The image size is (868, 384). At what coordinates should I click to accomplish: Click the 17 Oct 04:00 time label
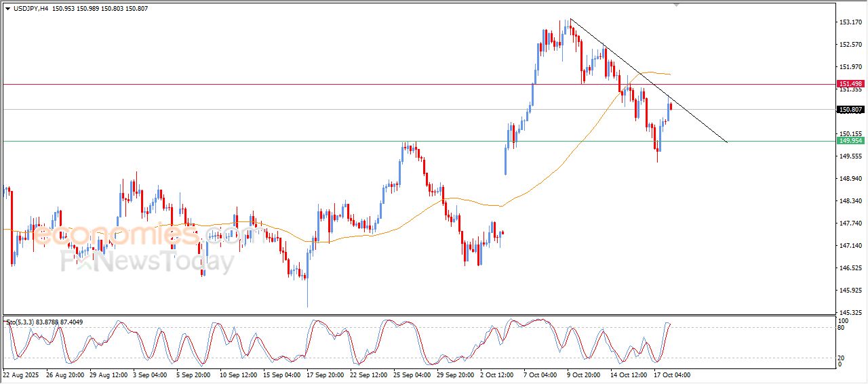coord(672,374)
